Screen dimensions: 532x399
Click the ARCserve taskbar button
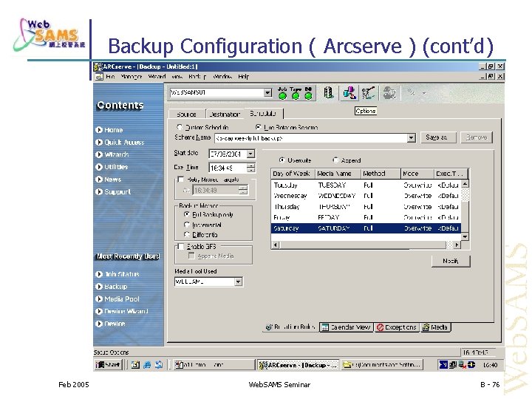click(298, 365)
